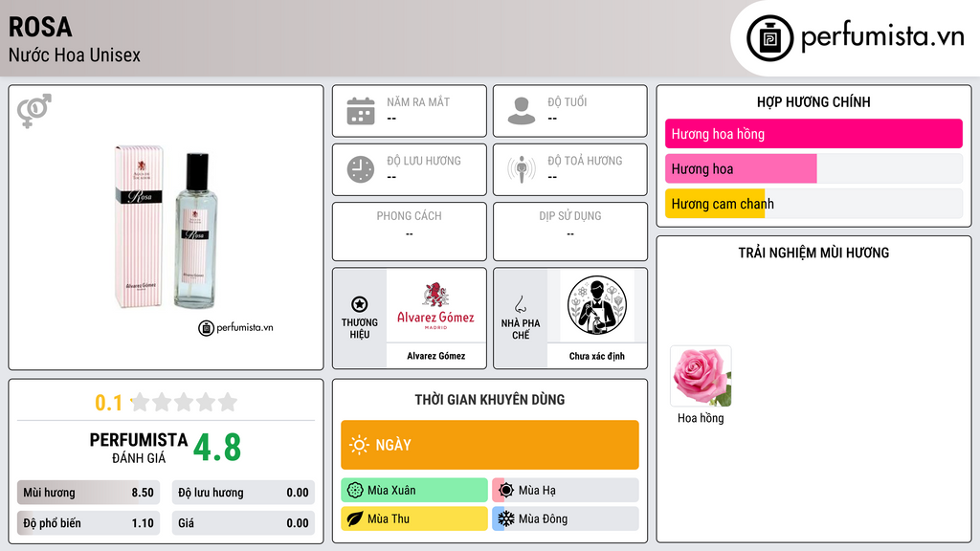980x551 pixels.
Task: Click the unisex gender symbol icon
Action: coord(34,111)
